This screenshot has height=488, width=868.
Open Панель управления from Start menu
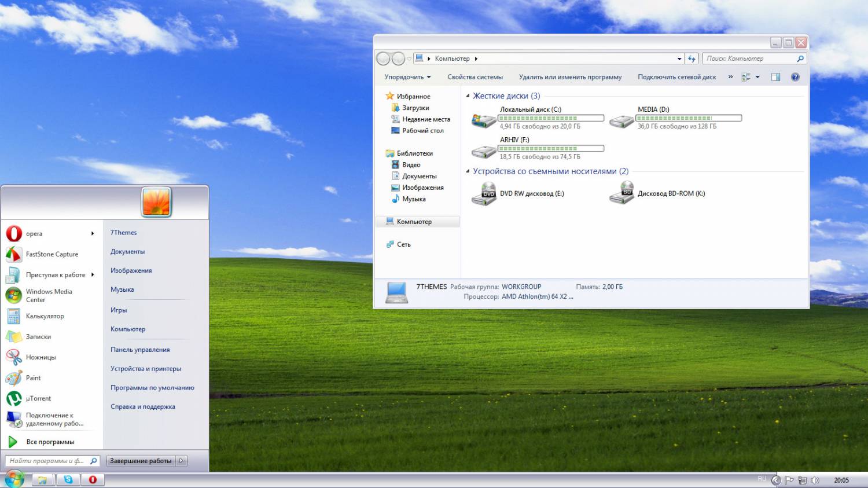[140, 350]
